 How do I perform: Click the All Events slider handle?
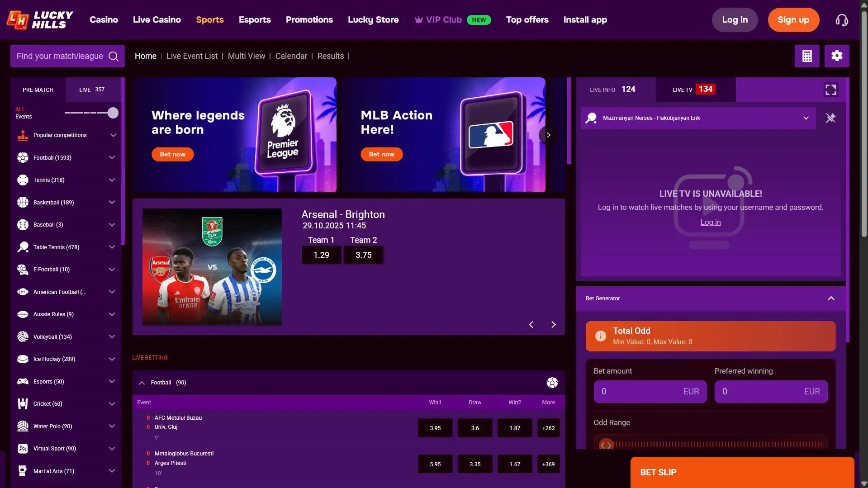(113, 113)
